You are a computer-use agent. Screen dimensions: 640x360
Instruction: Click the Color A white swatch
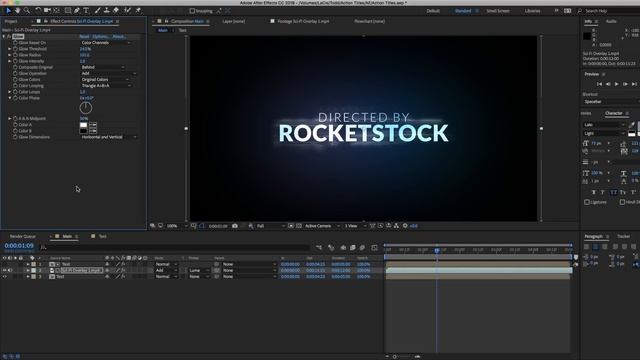tap(84, 125)
